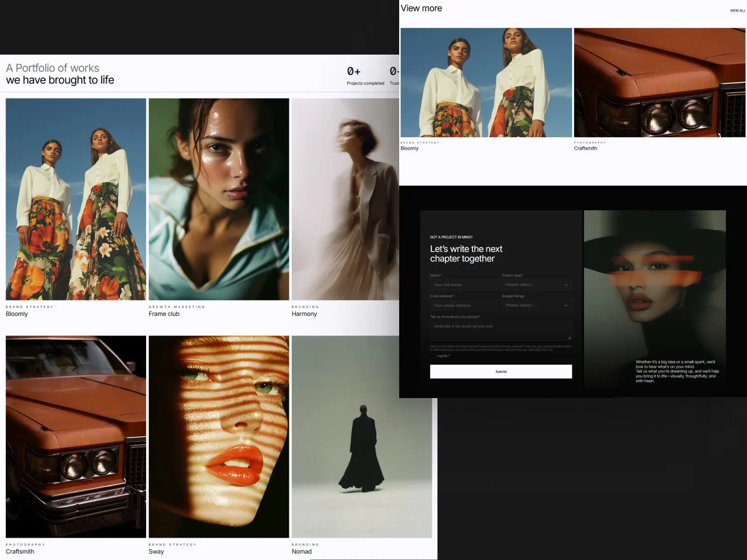Click the 'Craftsmith' title in the portfolio grid
Viewport: 747px width, 560px height.
coord(20,552)
